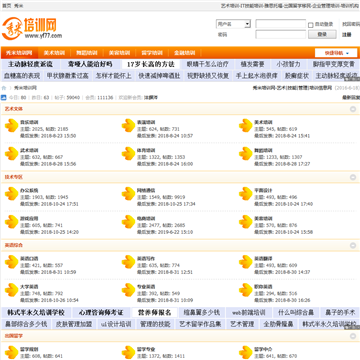
Task: Open the 秀米培训网 nav tab
Action: [19, 53]
